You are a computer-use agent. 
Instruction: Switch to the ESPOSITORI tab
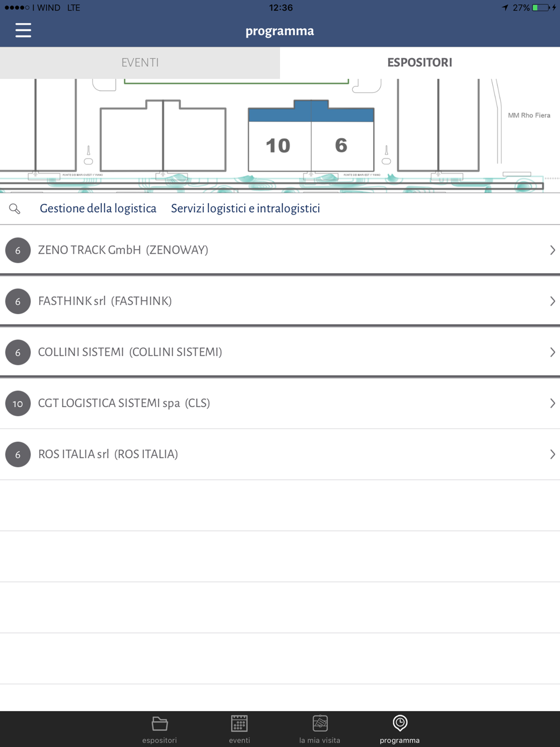[420, 63]
